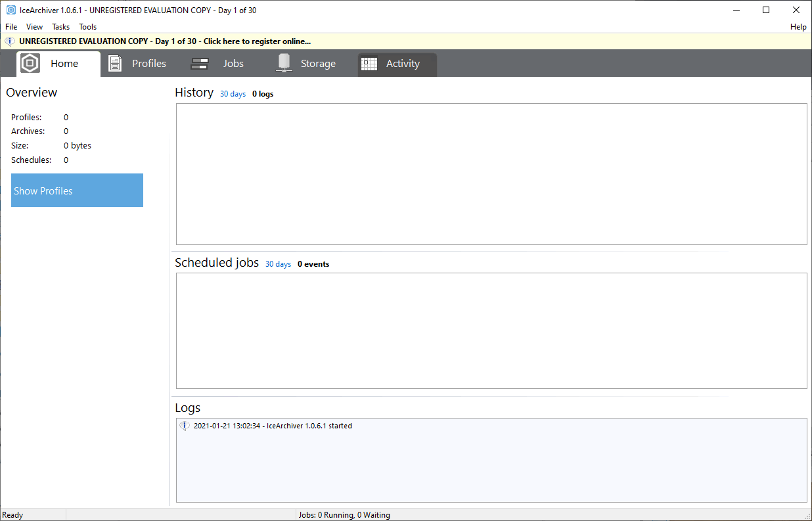
Task: Open the Scheduled jobs 30 days selector
Action: (278, 264)
